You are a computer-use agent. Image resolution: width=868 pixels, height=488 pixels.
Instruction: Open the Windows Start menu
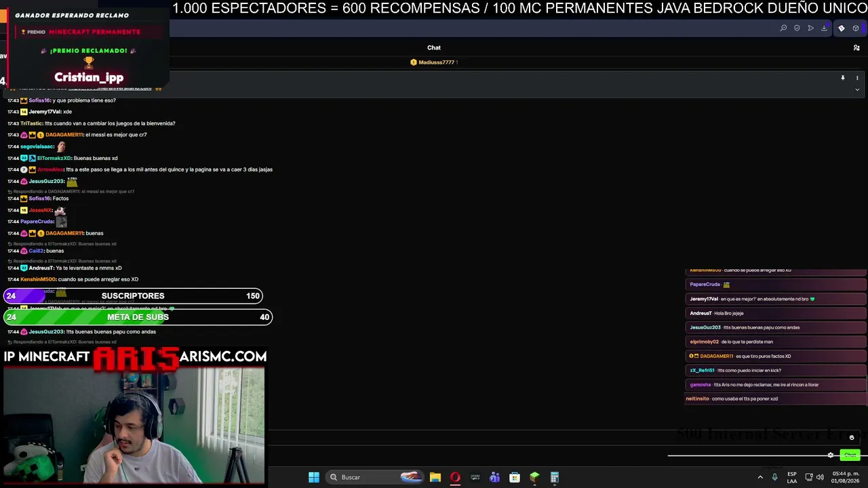[314, 477]
